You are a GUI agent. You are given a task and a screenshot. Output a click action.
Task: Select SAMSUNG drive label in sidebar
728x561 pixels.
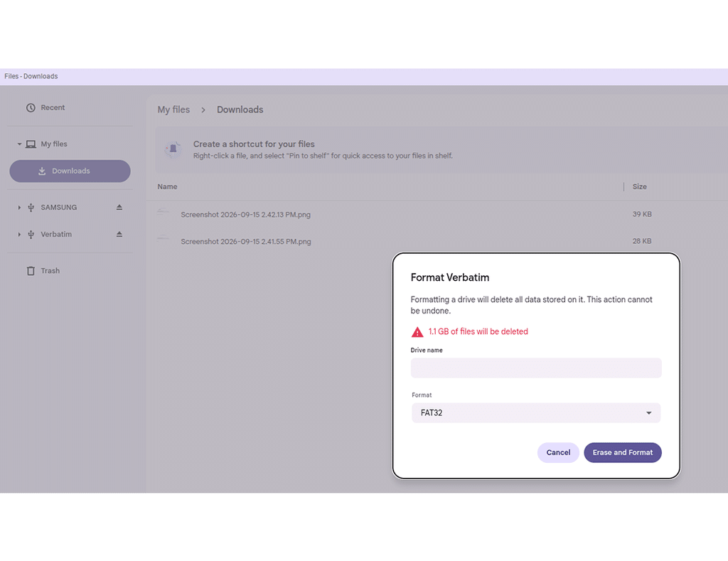pos(59,208)
